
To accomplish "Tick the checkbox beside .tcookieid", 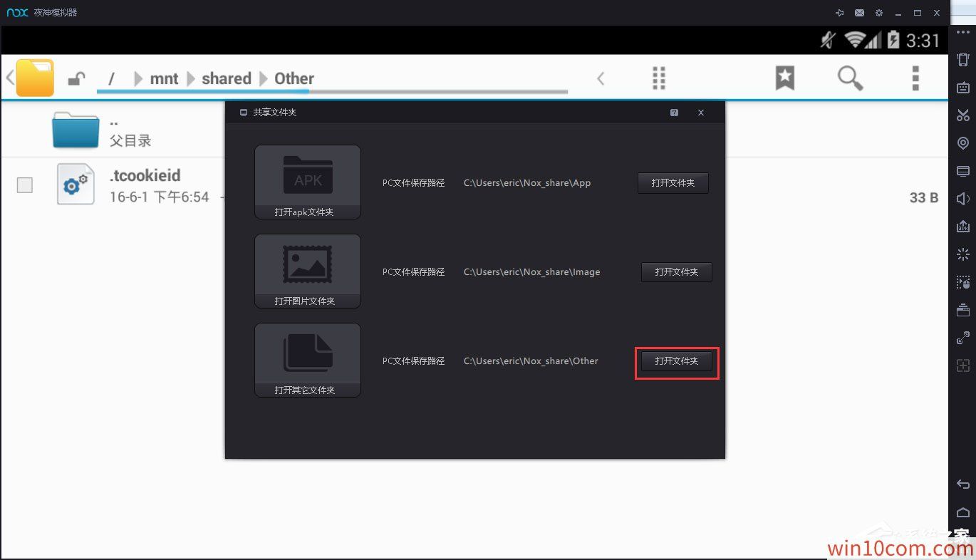I will coord(24,185).
